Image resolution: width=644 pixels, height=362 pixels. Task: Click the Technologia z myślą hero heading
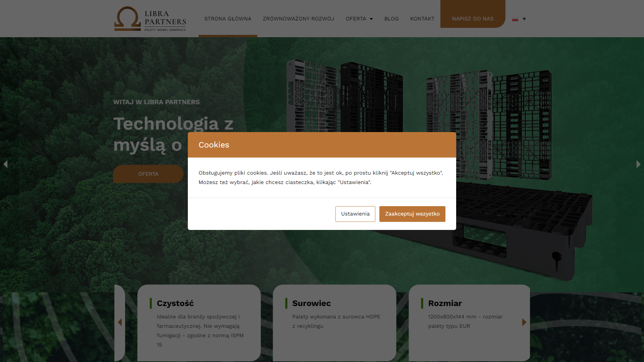tap(173, 134)
